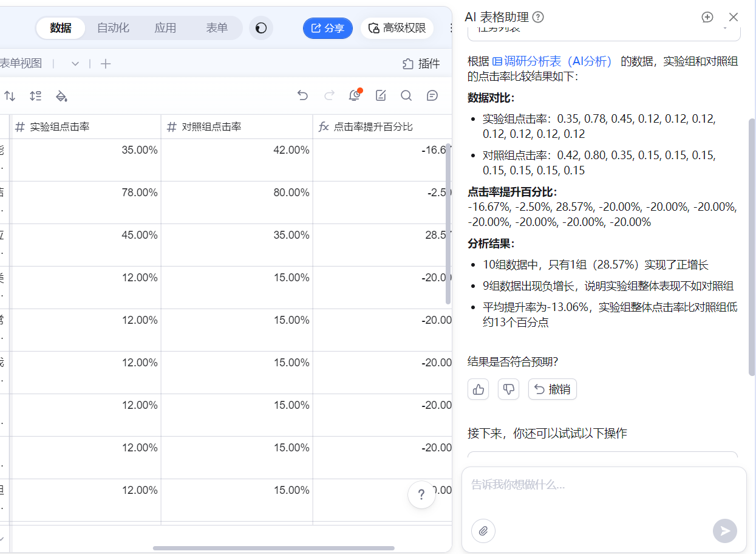
Task: Click the blue 分享 button
Action: [x=328, y=28]
